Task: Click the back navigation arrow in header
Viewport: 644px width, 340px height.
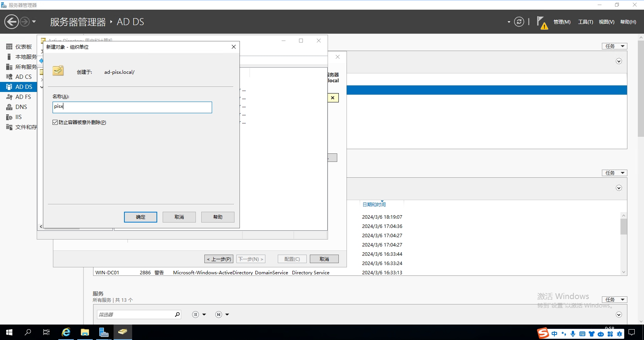Action: point(12,22)
